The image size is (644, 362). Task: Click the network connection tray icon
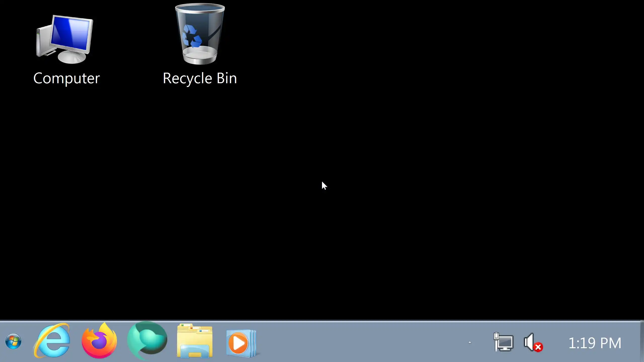click(503, 342)
